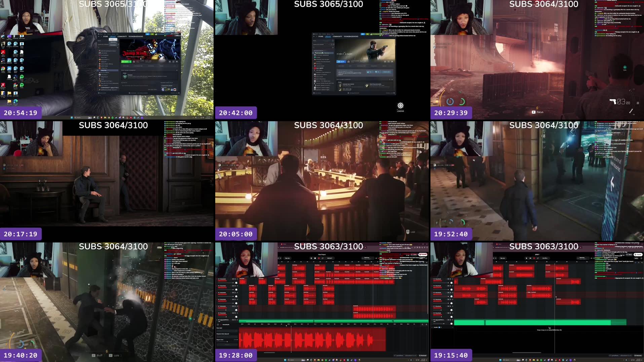The height and width of the screenshot is (362, 644).
Task: Pause playback in 19:28:00 frame DAW transport
Action: 311,258
